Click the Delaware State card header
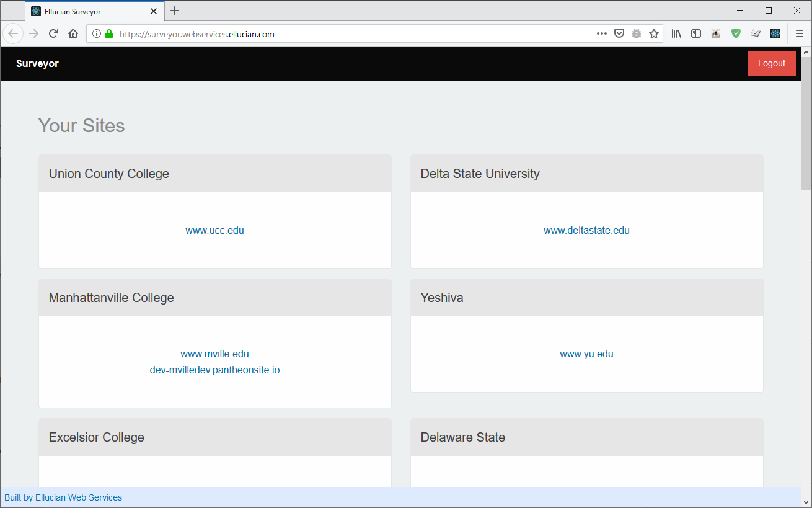The height and width of the screenshot is (508, 812). [x=586, y=437]
